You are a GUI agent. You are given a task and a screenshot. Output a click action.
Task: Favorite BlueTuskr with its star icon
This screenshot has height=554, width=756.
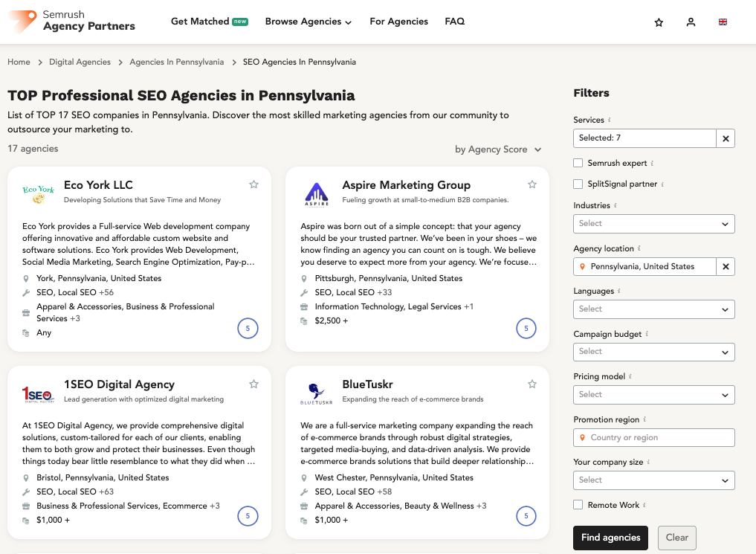coord(532,384)
